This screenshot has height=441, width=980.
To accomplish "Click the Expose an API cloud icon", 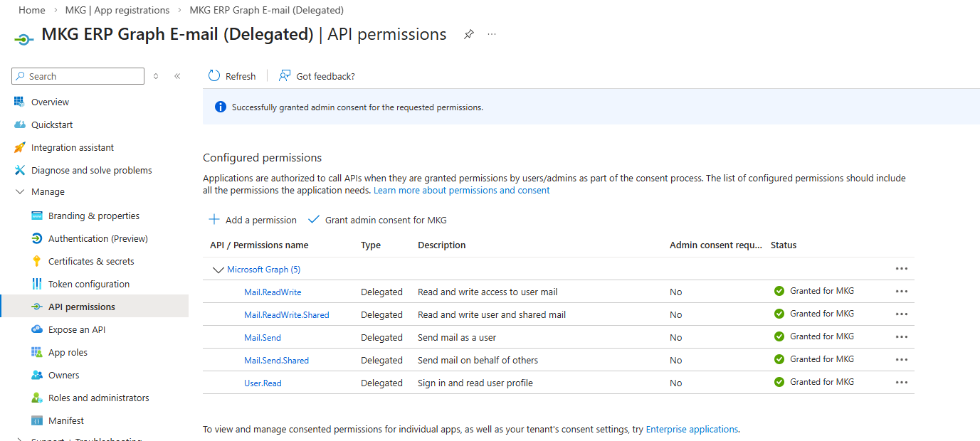I will click(37, 330).
